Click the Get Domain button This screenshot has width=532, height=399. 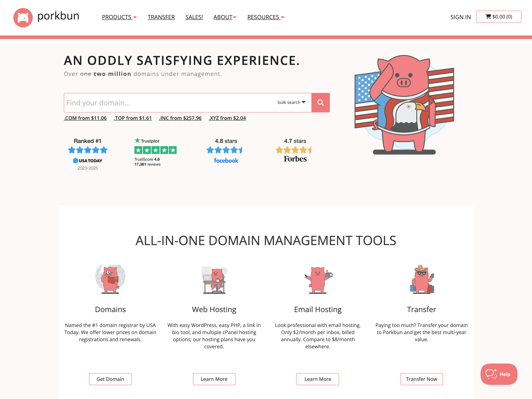coord(110,379)
